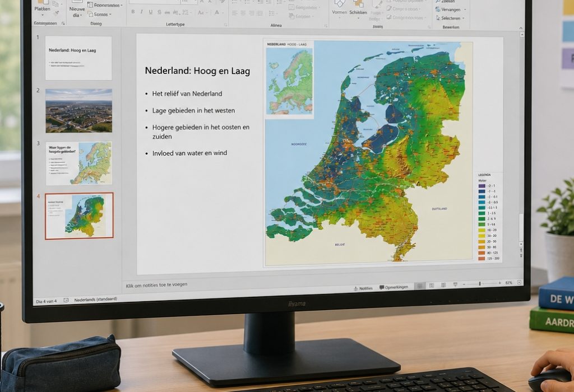Click the slide pane vertical scrollbar
This screenshot has width=574, height=392.
pos(521,139)
